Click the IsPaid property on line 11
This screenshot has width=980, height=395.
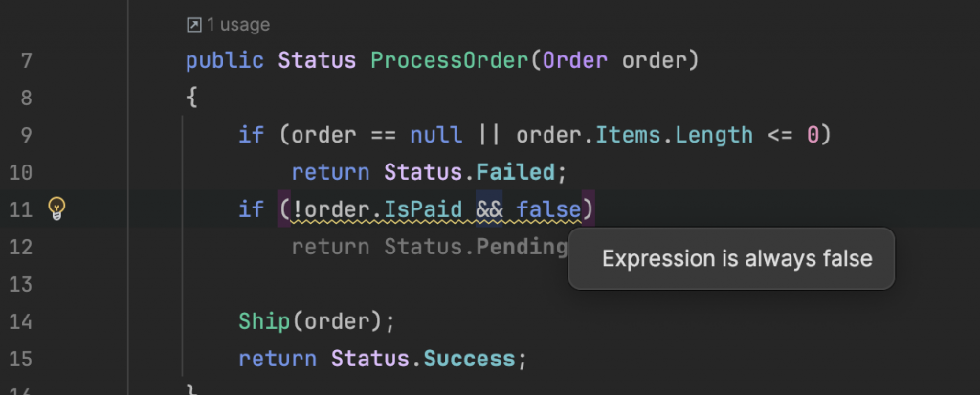coord(423,209)
